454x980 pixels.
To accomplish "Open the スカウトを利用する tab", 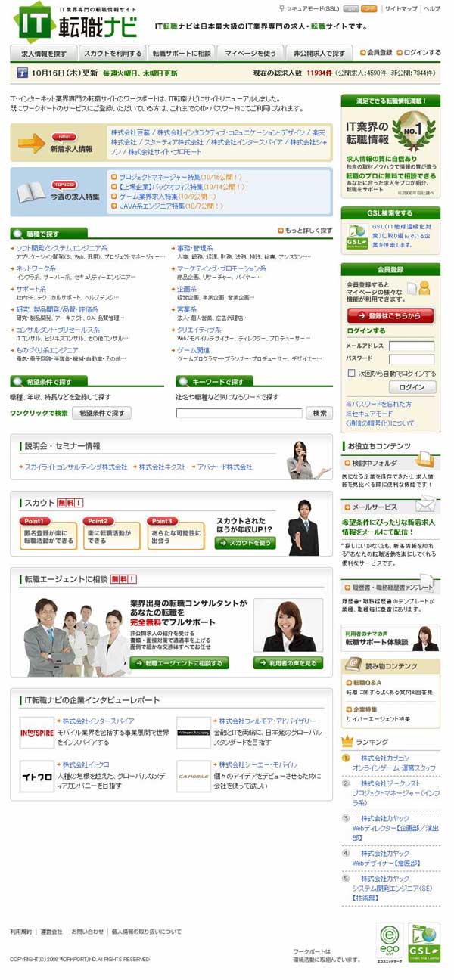I will coord(113,54).
